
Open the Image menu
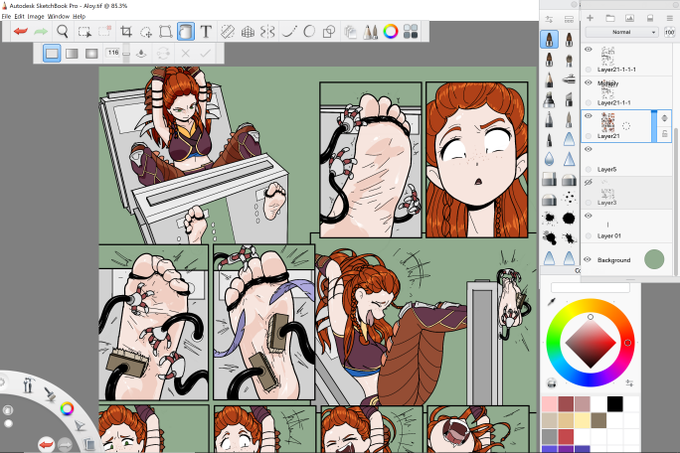pos(36,16)
